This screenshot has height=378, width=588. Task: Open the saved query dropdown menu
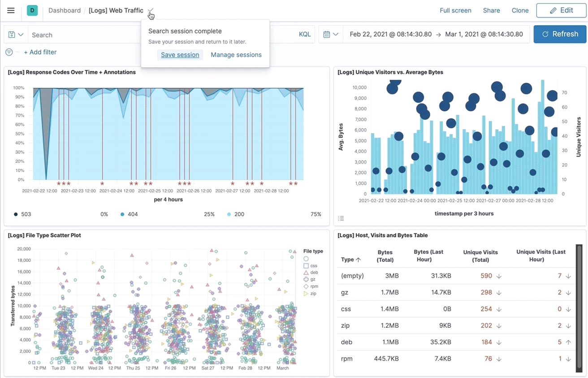[16, 35]
